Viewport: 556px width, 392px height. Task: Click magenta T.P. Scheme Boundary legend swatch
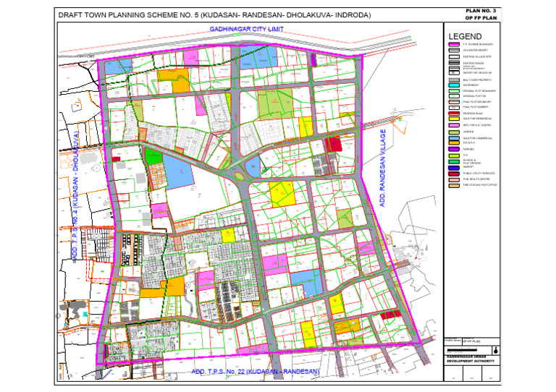[x=454, y=44]
